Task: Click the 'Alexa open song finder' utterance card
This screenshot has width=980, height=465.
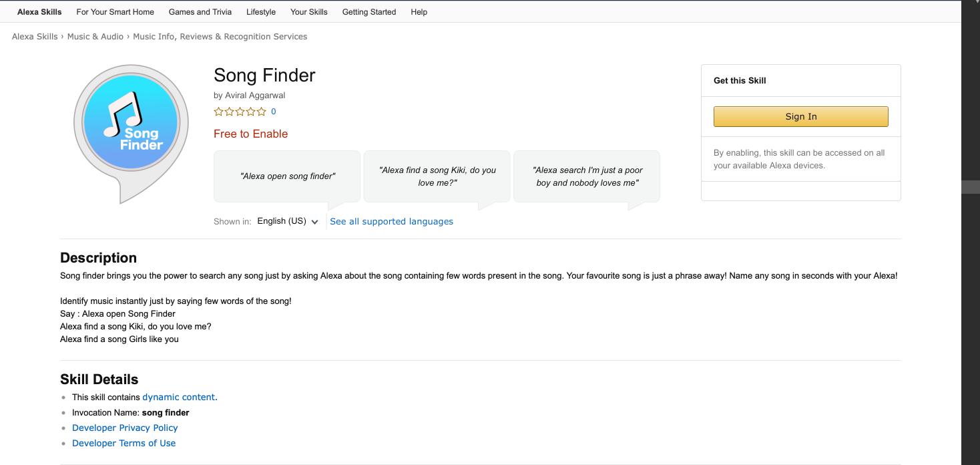Action: click(286, 176)
